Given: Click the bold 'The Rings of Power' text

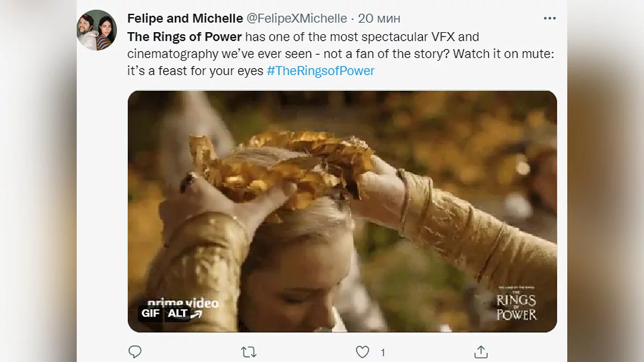Looking at the screenshot, I should [184, 38].
